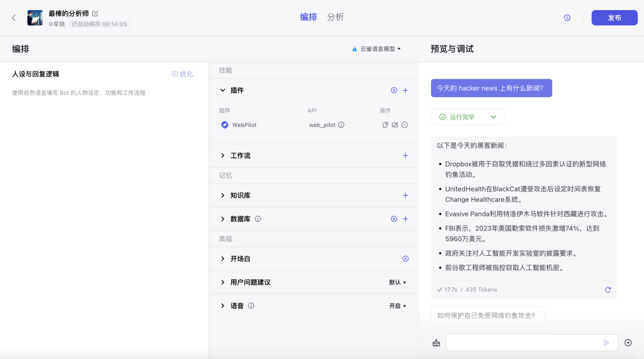Clear chat with the broom icon
Image resolution: width=644 pixels, height=359 pixels.
pos(436,342)
